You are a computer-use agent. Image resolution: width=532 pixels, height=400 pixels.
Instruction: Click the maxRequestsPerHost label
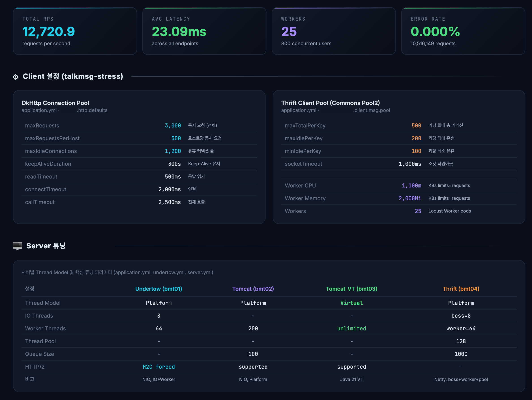pyautogui.click(x=52, y=138)
